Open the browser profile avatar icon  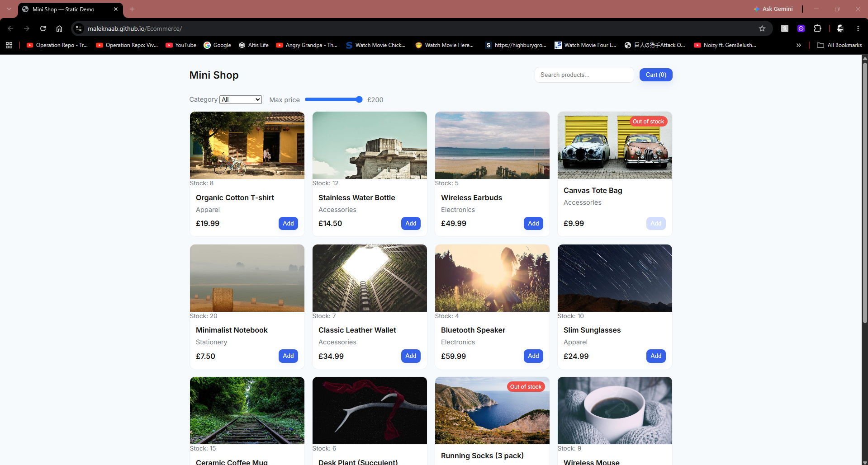(840, 28)
